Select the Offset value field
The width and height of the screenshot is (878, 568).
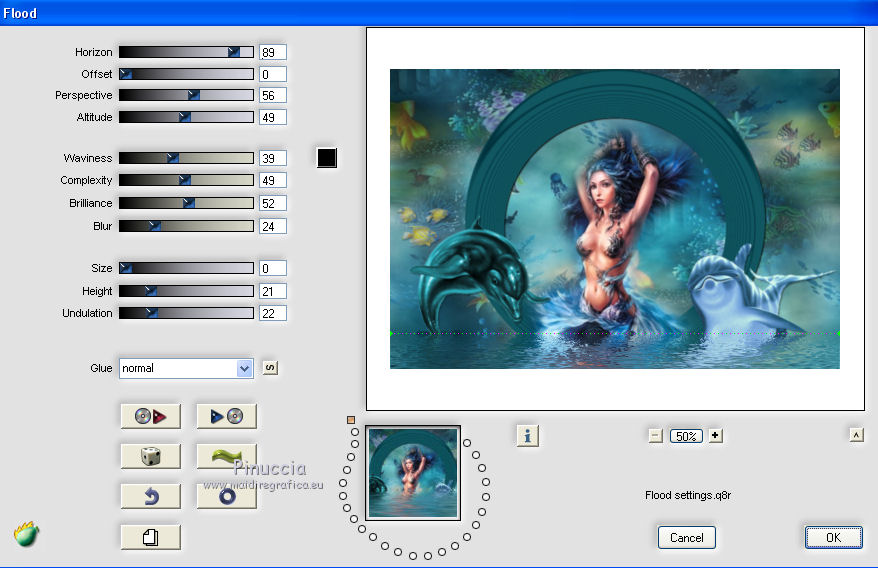[273, 74]
